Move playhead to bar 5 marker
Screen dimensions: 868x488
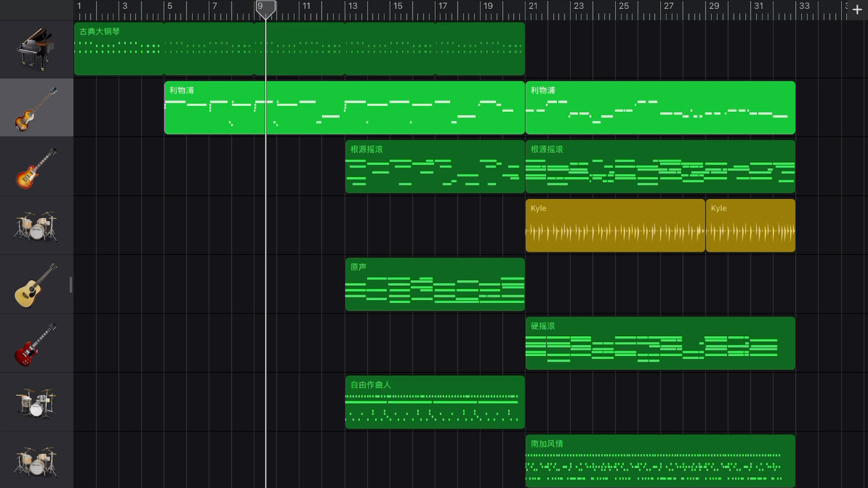tap(170, 6)
